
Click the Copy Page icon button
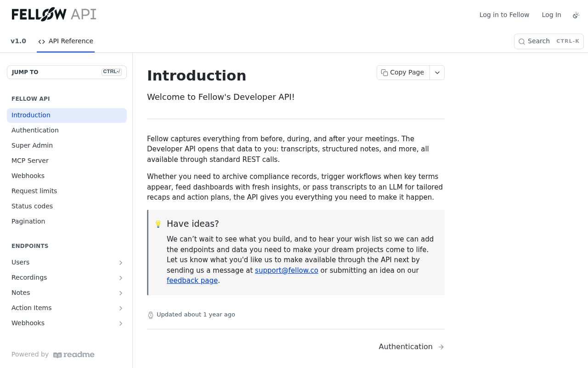coord(385,73)
